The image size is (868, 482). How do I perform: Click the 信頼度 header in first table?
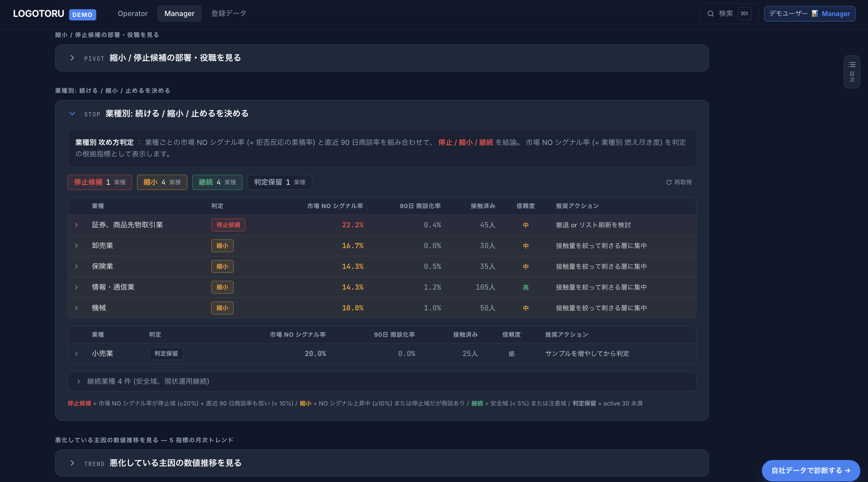(526, 206)
